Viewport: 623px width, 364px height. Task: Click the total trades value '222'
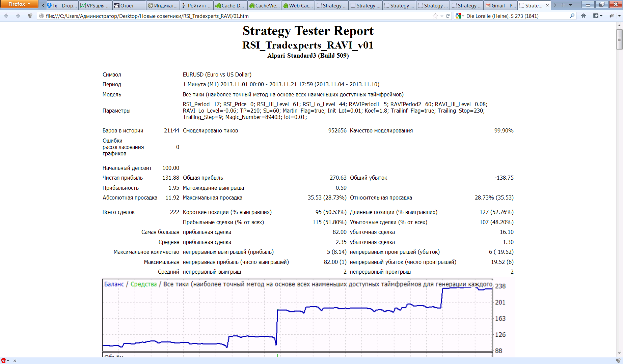(x=174, y=212)
